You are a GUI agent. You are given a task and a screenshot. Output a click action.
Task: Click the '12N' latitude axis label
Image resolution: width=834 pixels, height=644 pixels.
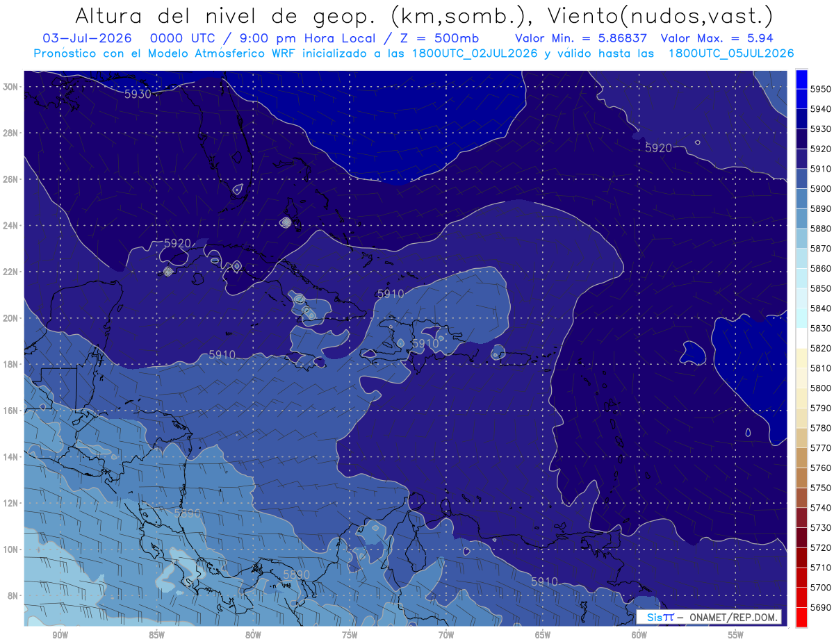[10, 503]
